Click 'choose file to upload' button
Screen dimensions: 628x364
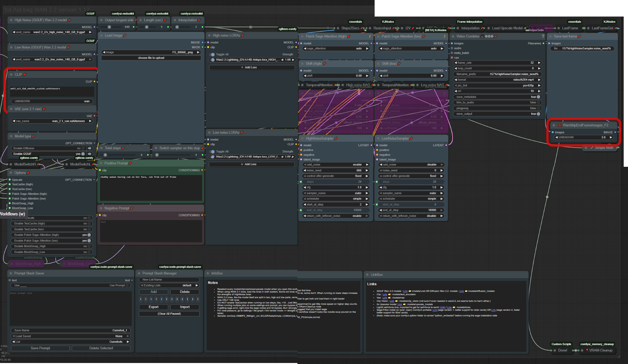(151, 58)
